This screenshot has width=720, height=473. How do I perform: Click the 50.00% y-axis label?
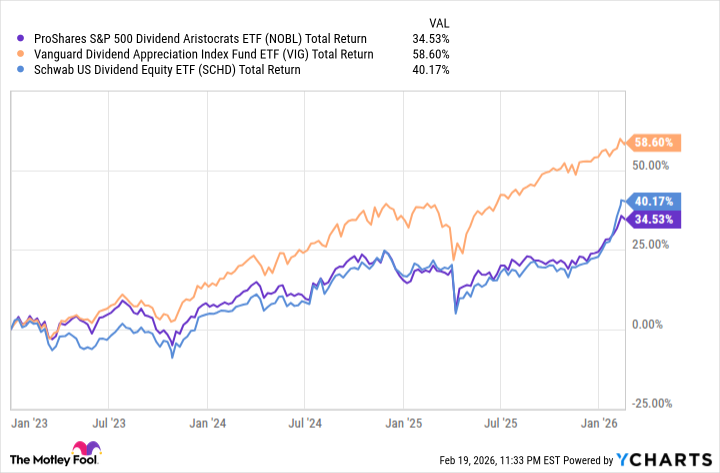[x=651, y=164]
